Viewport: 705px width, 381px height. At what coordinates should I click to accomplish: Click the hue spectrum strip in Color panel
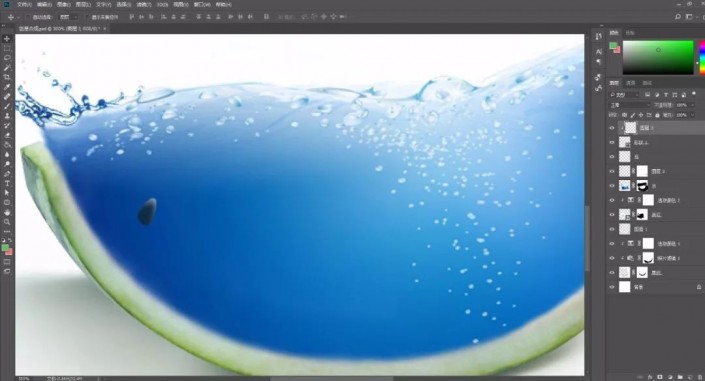coord(702,58)
